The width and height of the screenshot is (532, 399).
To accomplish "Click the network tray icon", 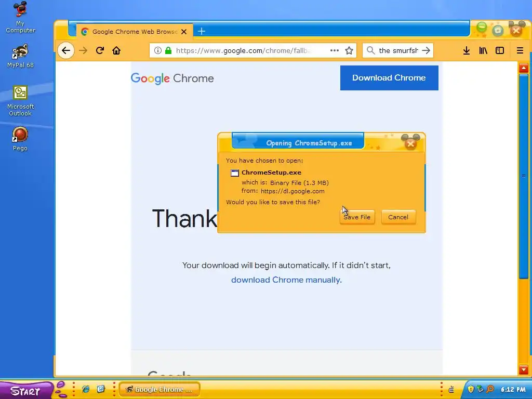I will point(480,389).
